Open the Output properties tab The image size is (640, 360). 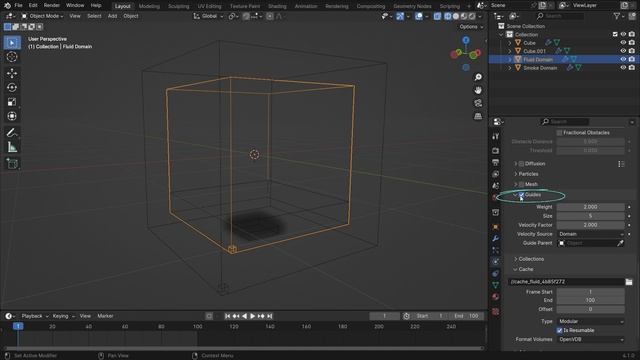[x=496, y=162]
